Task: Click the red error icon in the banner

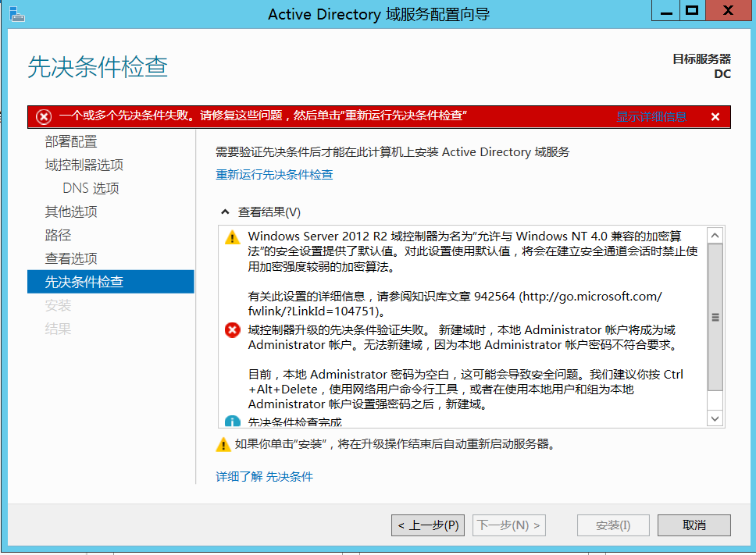Action: [x=45, y=116]
